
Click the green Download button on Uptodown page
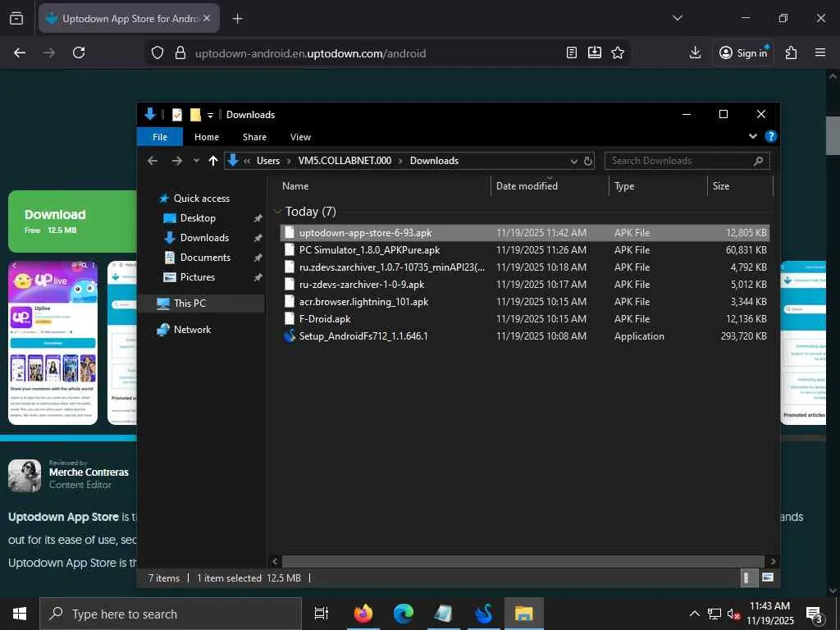coord(72,221)
